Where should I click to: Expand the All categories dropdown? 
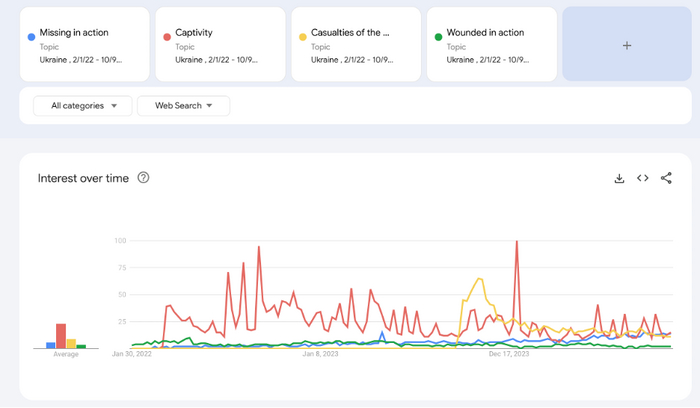coord(82,106)
